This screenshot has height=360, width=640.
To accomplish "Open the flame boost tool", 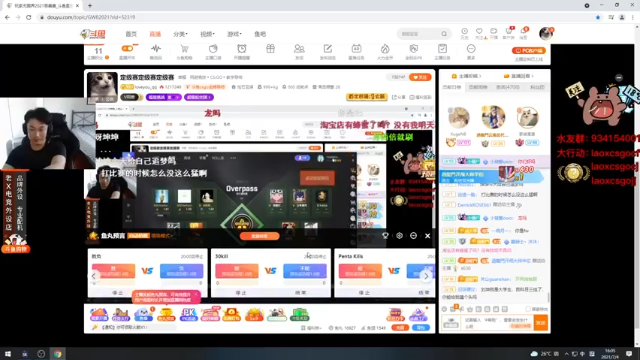I will point(385,49).
